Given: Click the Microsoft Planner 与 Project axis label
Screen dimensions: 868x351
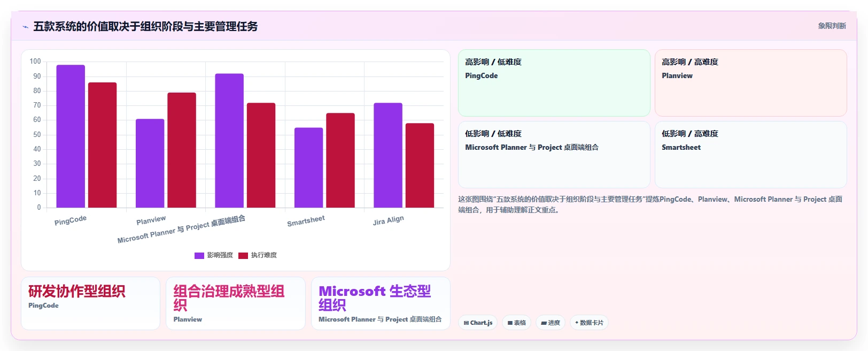Looking at the screenshot, I should tap(181, 229).
